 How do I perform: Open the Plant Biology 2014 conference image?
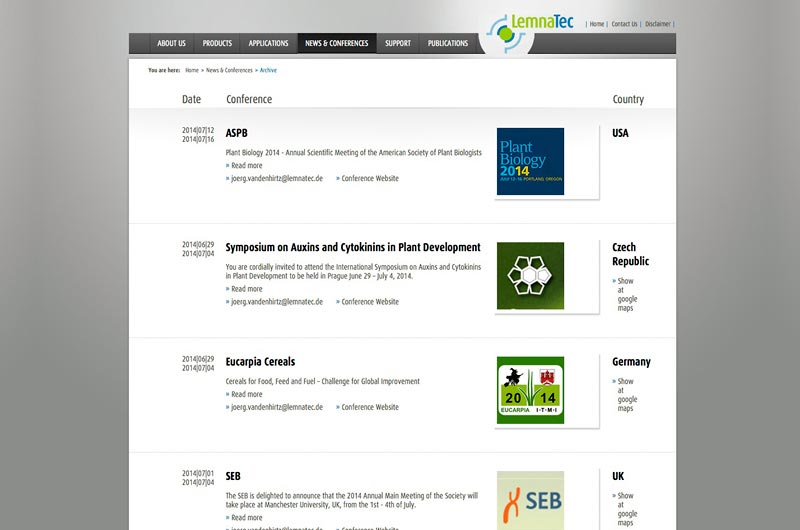point(530,161)
